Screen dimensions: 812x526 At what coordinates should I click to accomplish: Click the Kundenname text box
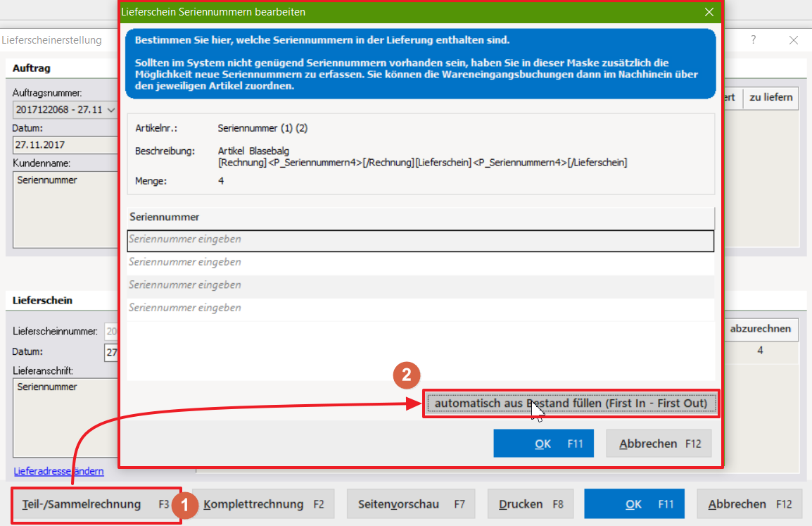coord(65,209)
